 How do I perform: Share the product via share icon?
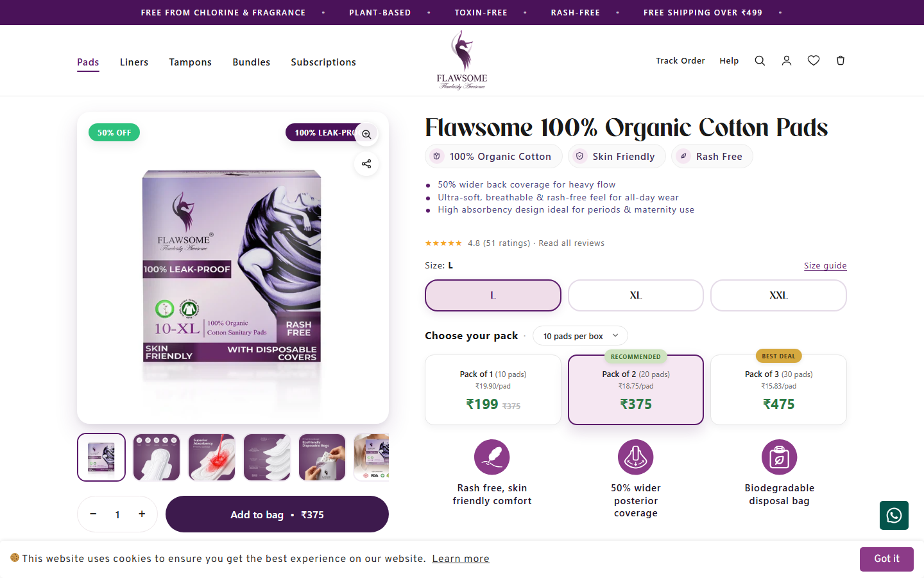(366, 164)
